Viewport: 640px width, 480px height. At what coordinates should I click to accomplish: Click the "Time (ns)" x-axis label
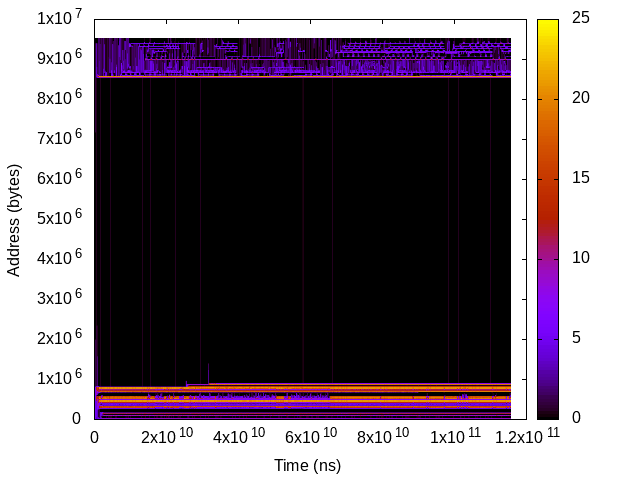pos(307,465)
